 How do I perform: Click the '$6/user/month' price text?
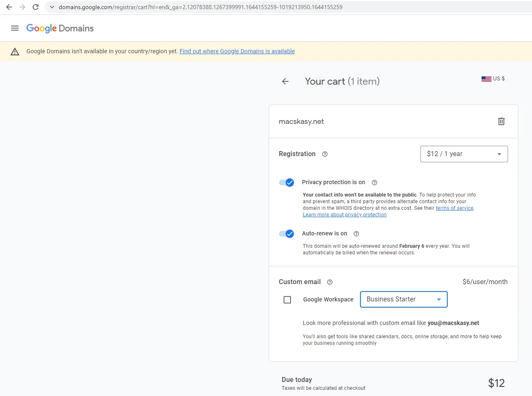[x=485, y=282]
